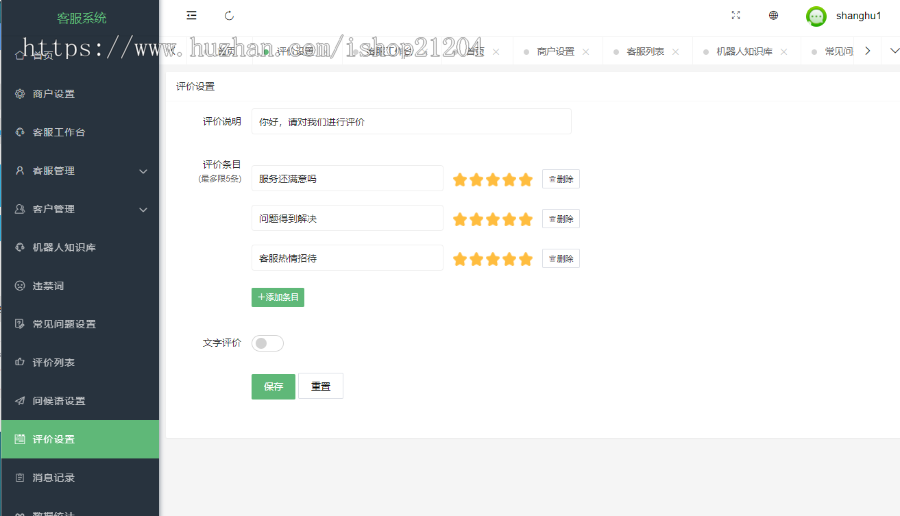Switch to the 机器人知识库 tab
900x516 pixels.
[744, 52]
